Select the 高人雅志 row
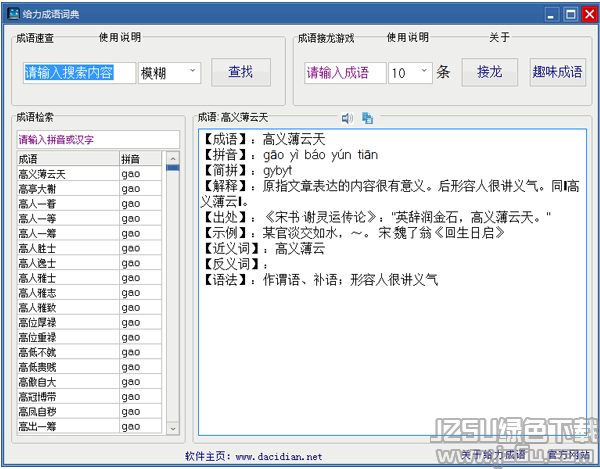This screenshot has height=469, width=600. click(90, 293)
